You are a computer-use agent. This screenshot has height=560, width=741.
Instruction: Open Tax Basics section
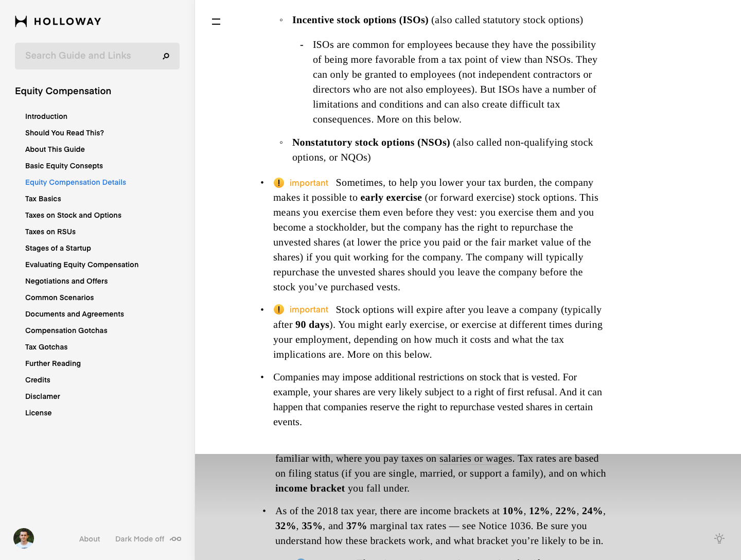point(43,199)
